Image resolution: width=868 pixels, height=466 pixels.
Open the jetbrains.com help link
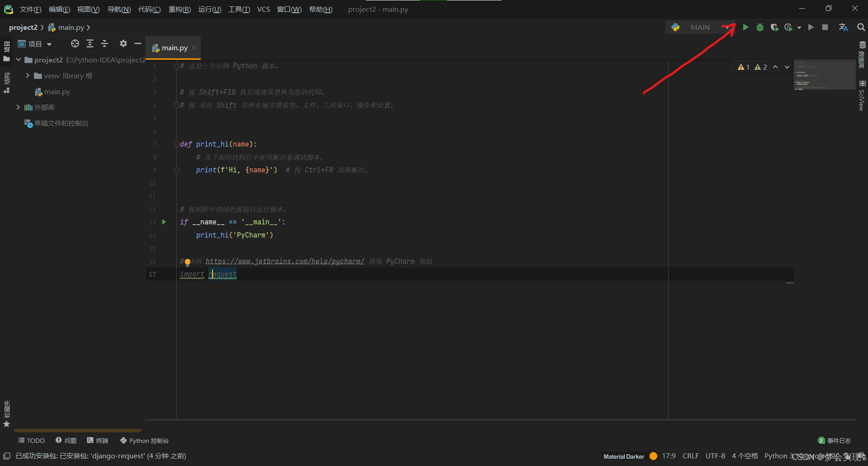click(285, 262)
